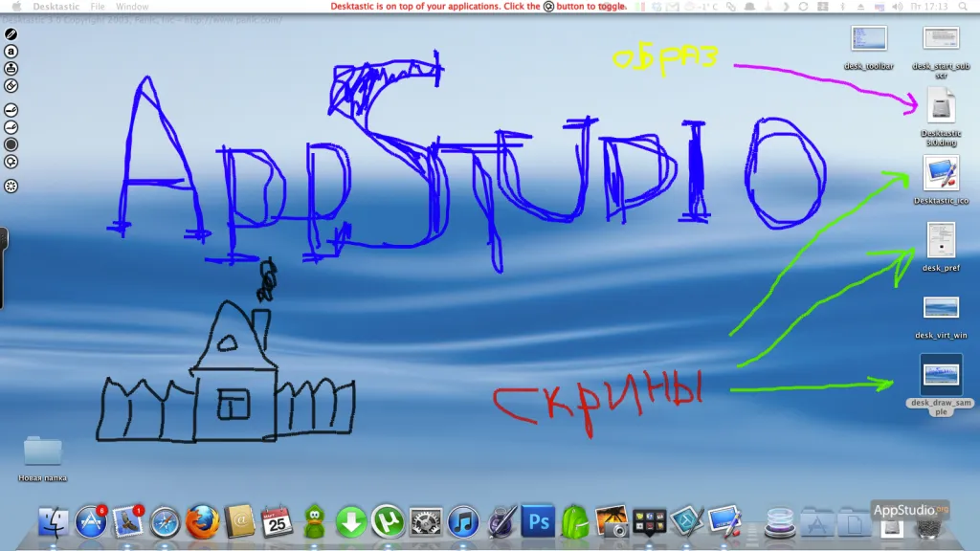The height and width of the screenshot is (551, 980).
Task: Click the Bluetooth icon in menu bar
Action: point(842,7)
